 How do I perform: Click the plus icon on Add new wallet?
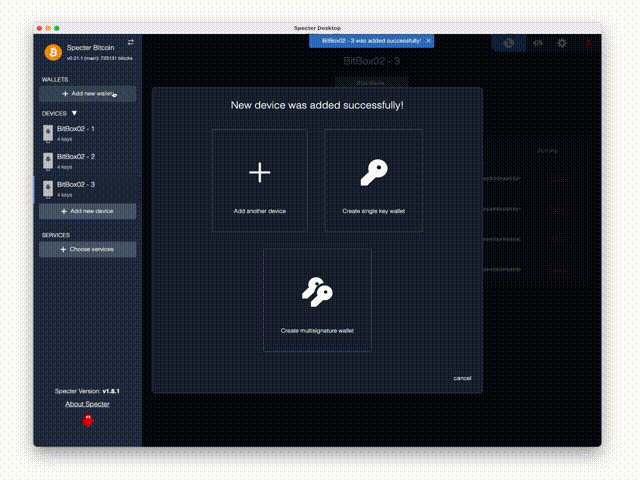coord(65,94)
